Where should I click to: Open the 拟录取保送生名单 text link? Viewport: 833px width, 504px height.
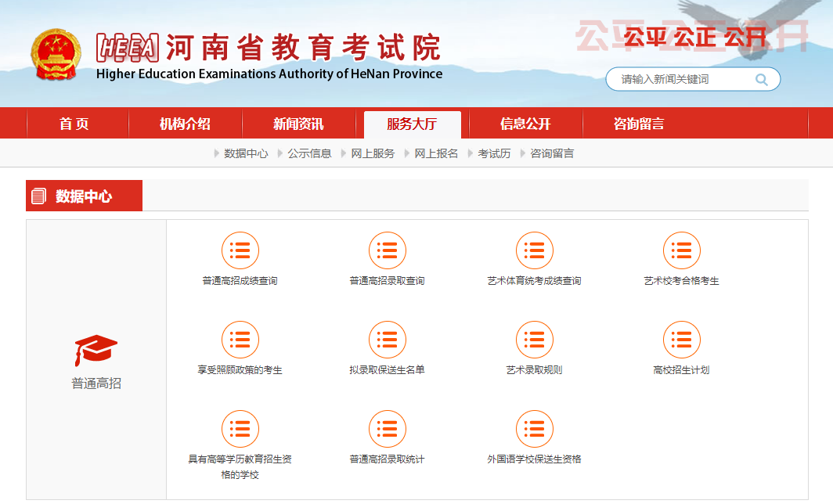[x=388, y=369]
